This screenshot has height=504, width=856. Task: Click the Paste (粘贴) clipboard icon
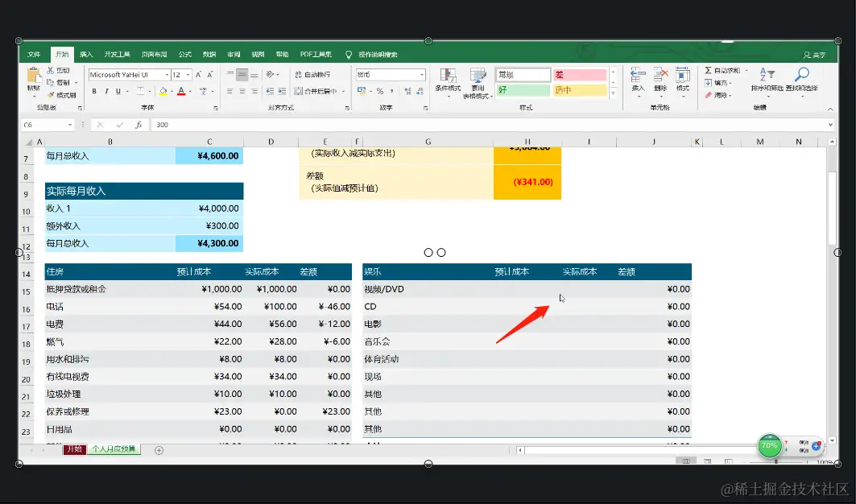point(34,76)
